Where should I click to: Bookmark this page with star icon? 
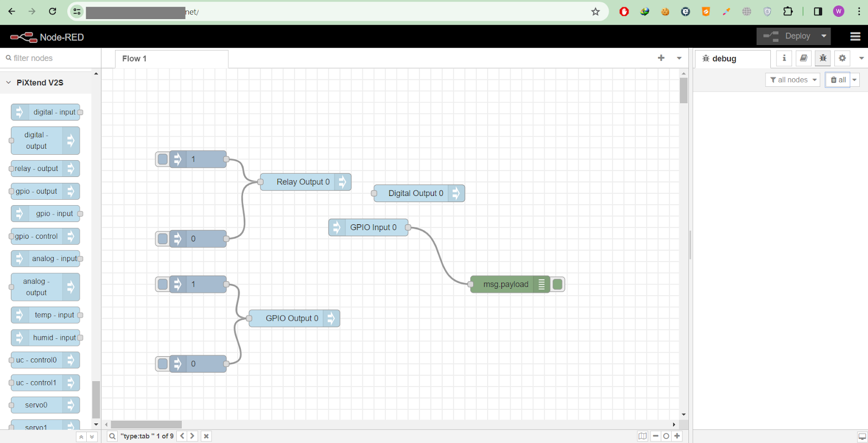click(595, 11)
